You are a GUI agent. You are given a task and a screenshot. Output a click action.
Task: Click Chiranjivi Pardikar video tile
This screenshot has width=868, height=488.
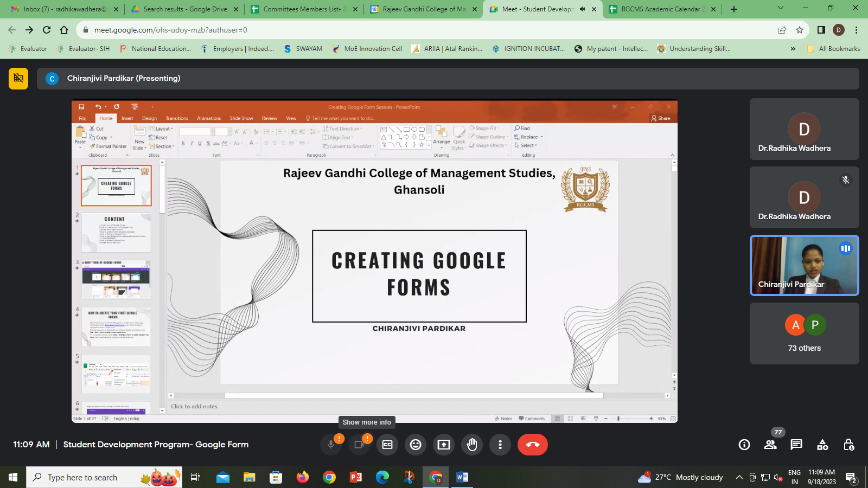pos(805,265)
